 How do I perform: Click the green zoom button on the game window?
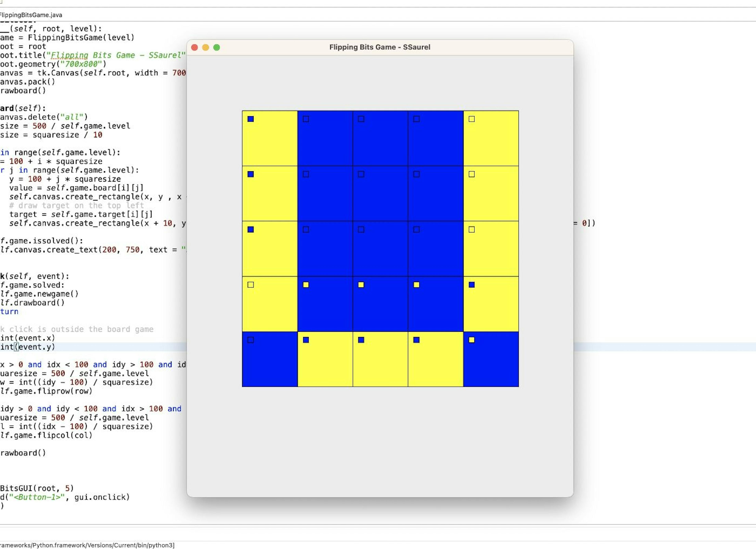[217, 47]
